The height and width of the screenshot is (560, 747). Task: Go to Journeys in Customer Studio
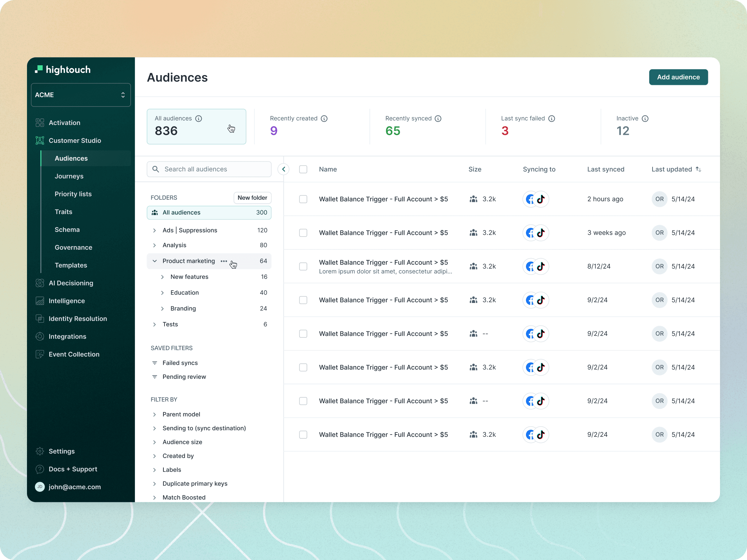click(x=69, y=176)
